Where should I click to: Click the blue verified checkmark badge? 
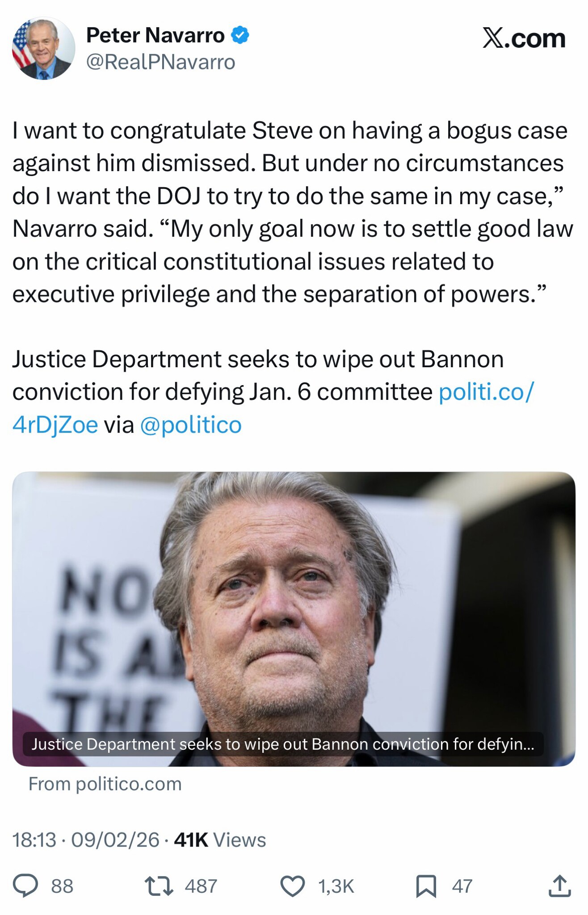tap(240, 35)
